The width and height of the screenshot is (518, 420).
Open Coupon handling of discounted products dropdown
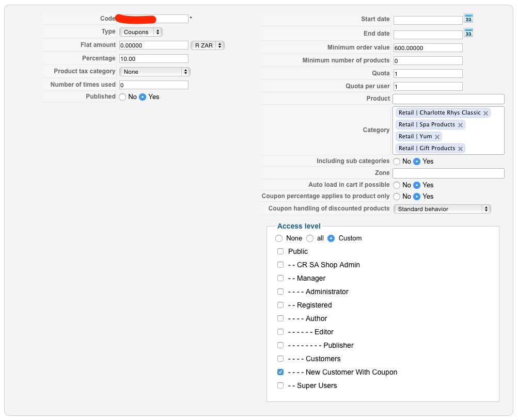pos(442,209)
